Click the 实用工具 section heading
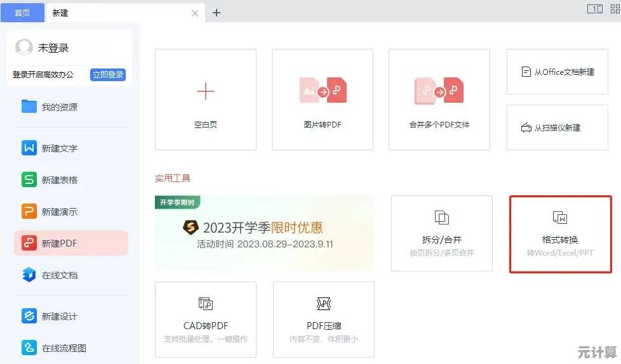This screenshot has width=621, height=364. pyautogui.click(x=173, y=178)
